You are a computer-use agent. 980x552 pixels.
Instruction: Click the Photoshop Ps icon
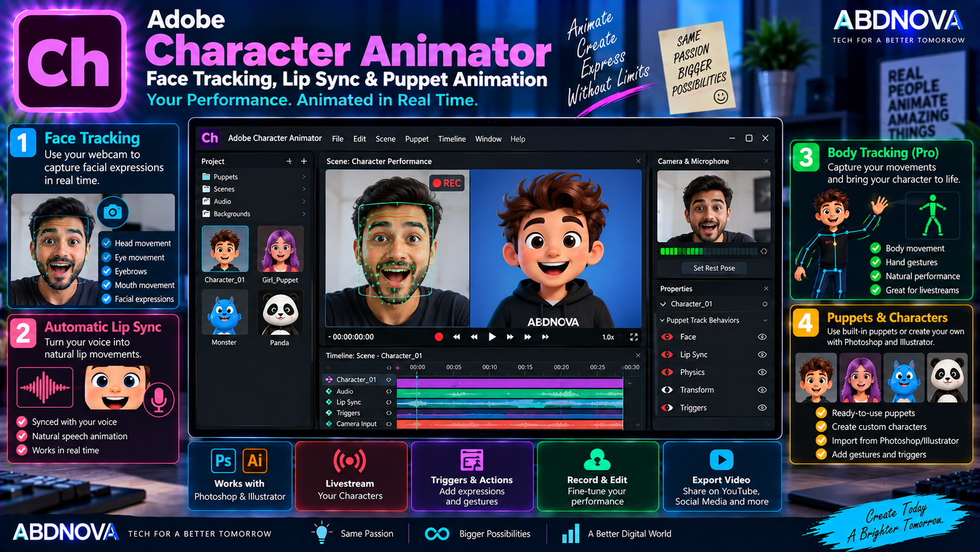click(223, 460)
